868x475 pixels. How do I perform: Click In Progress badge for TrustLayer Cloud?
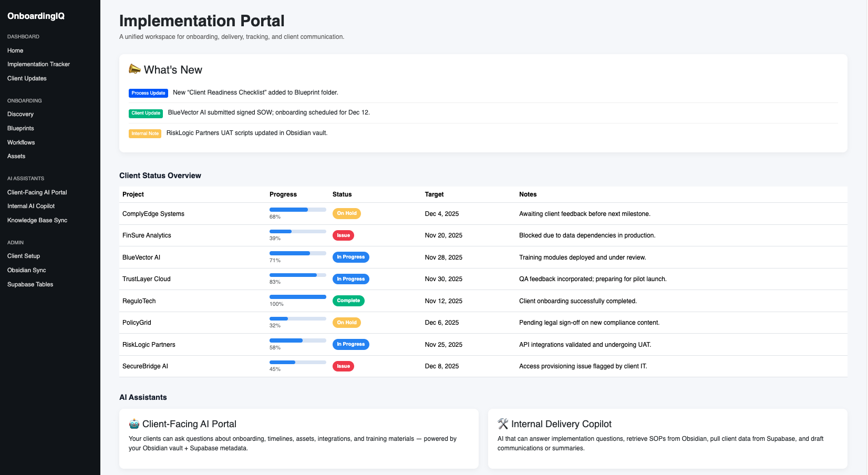[350, 279]
